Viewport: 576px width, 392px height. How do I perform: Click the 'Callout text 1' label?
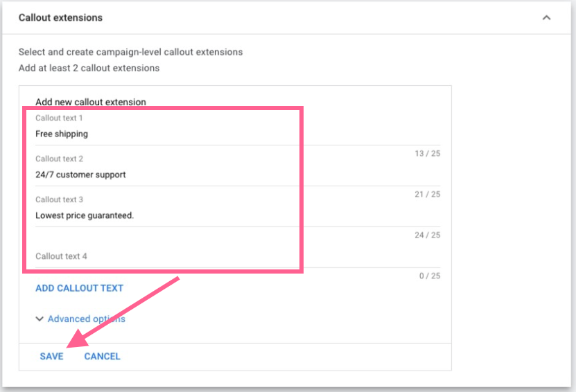pyautogui.click(x=59, y=118)
